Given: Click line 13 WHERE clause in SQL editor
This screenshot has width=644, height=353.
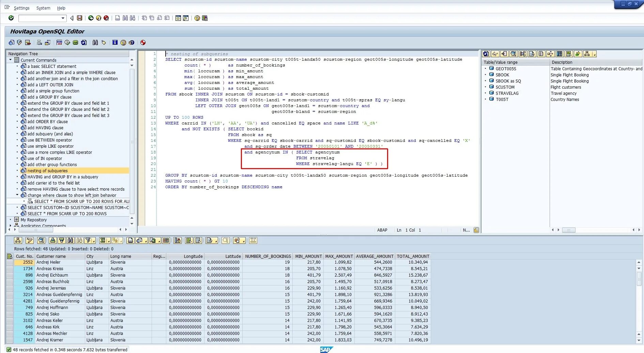Looking at the screenshot, I should pyautogui.click(x=271, y=123).
